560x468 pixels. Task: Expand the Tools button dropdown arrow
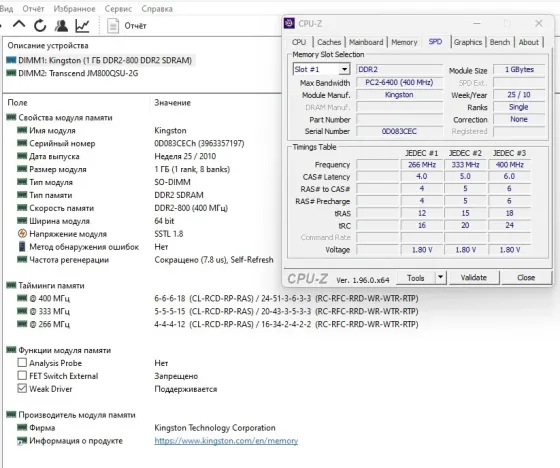click(440, 277)
